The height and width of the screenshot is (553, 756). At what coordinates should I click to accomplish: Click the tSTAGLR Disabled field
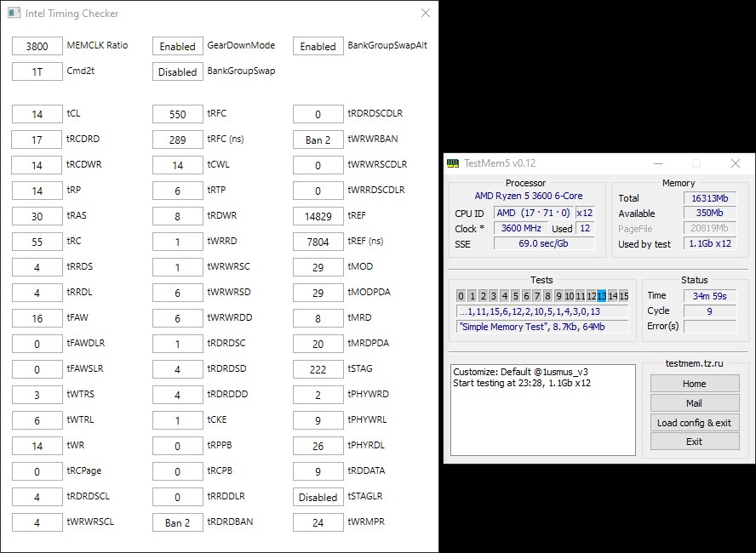tap(318, 497)
